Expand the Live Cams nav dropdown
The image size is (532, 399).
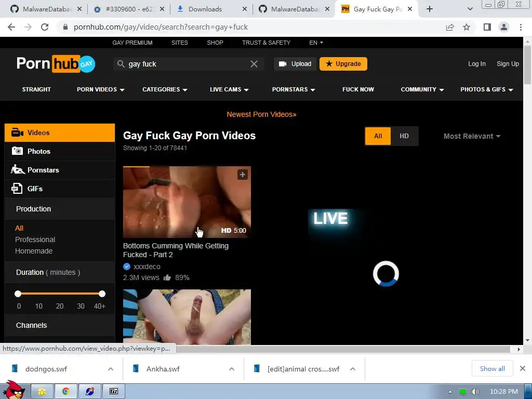(229, 89)
